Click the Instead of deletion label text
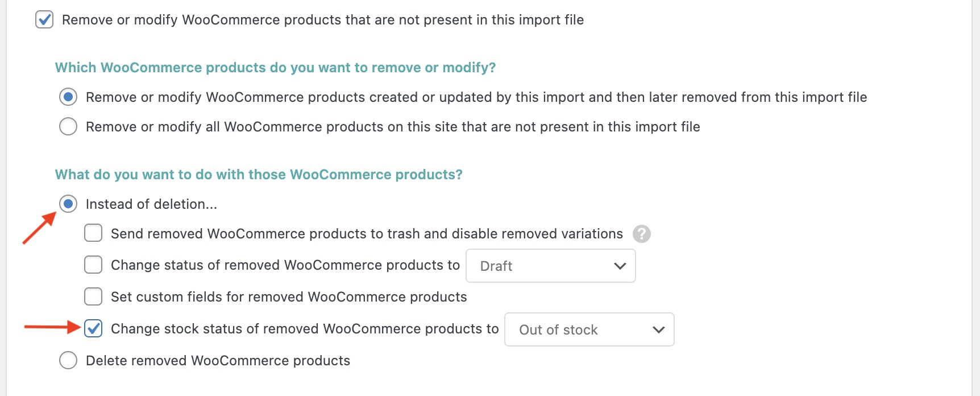The width and height of the screenshot is (980, 396). pos(151,204)
